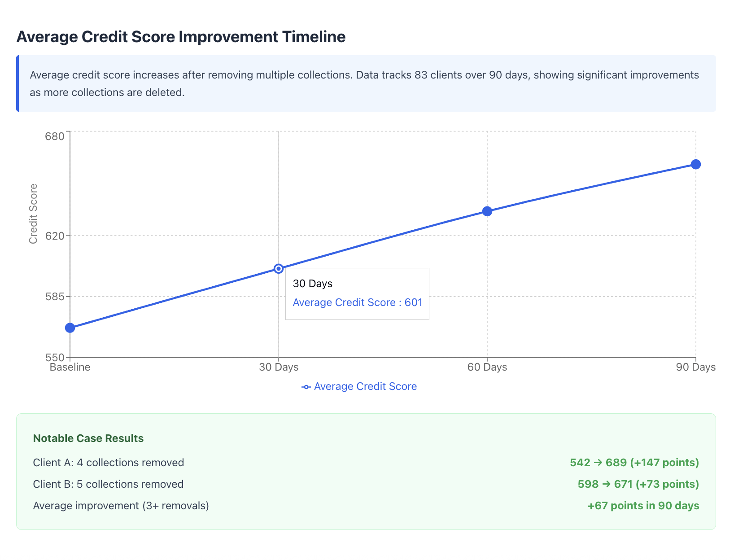Click the 550 y-axis tick label
The image size is (734, 560).
tap(55, 358)
